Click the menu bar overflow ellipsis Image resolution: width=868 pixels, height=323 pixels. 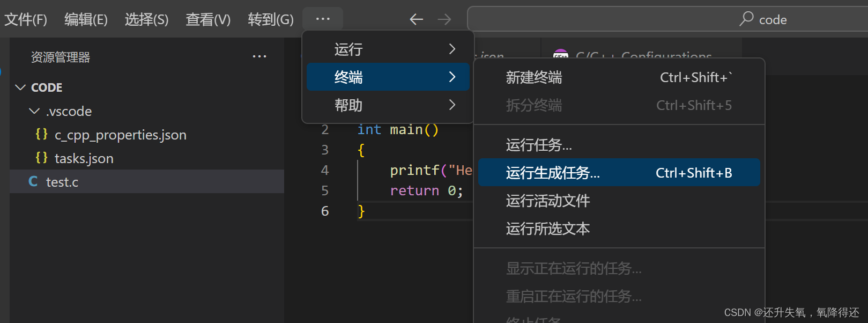pyautogui.click(x=323, y=19)
